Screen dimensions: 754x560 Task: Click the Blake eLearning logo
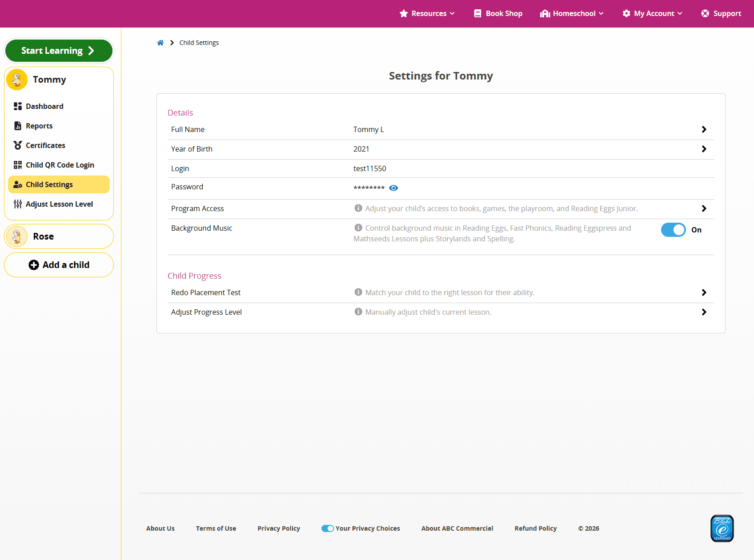click(x=722, y=528)
